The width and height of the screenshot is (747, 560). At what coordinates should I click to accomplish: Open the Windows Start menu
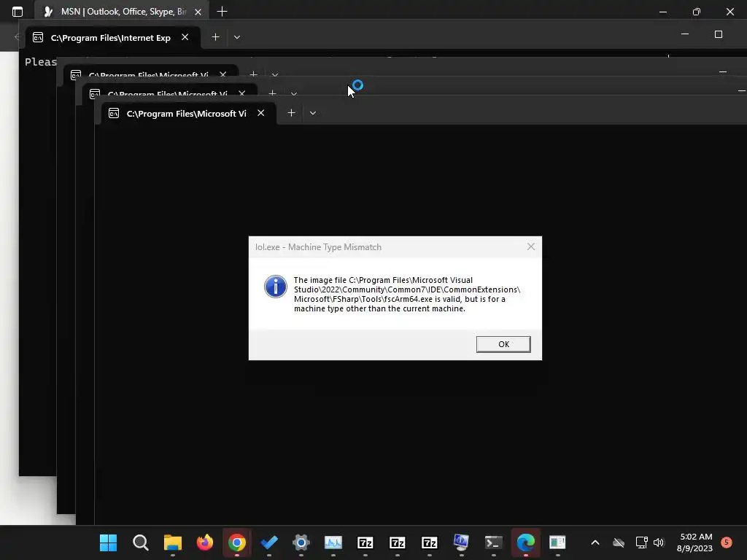point(108,542)
